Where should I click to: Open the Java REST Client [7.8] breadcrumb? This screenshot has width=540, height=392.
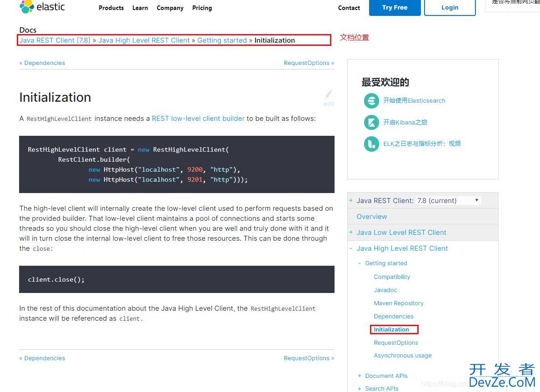click(x=55, y=40)
